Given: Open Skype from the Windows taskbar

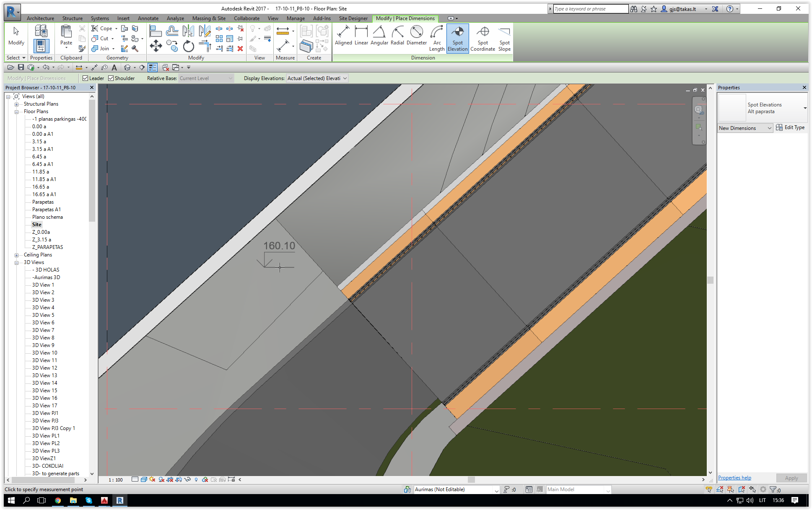Looking at the screenshot, I should (x=89, y=500).
